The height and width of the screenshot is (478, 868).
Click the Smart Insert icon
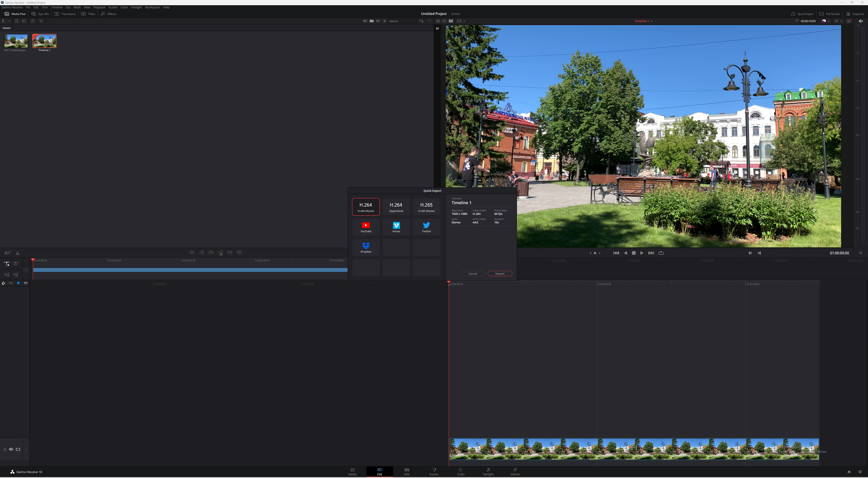192,253
